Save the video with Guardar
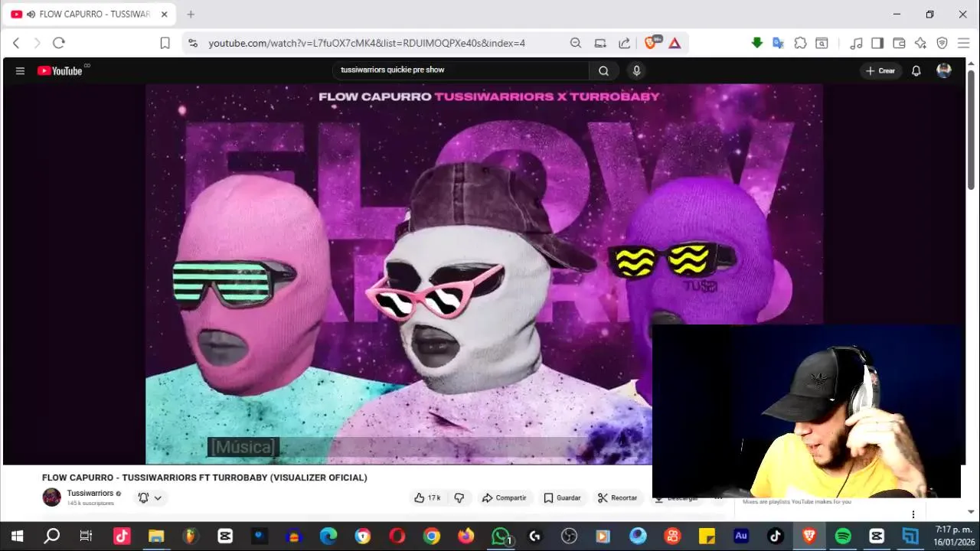The image size is (980, 551). pyautogui.click(x=562, y=497)
